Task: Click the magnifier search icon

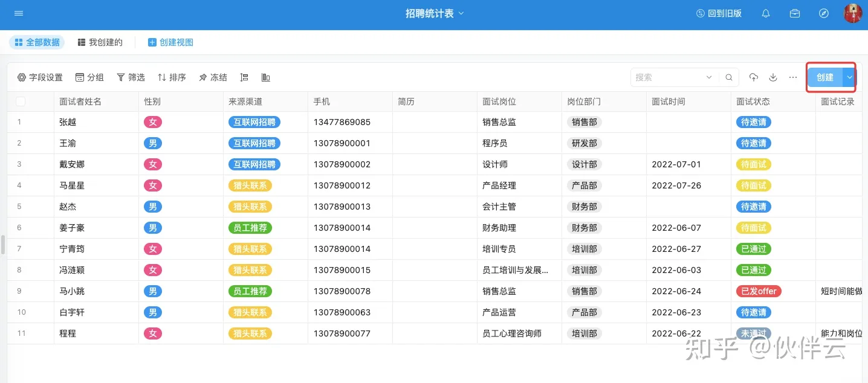Action: (x=729, y=77)
